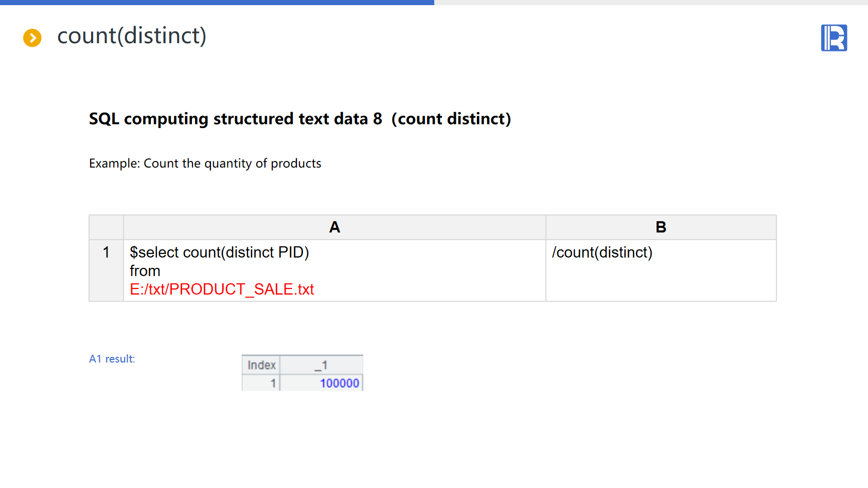Screen dimensions: 868x488
Task: Click the red E:/txt/PRODUCT_SALE.txt file path
Action: click(x=222, y=290)
